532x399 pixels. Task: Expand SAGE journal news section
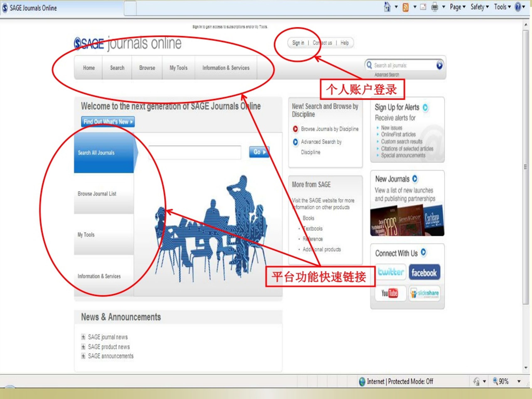[83, 337]
